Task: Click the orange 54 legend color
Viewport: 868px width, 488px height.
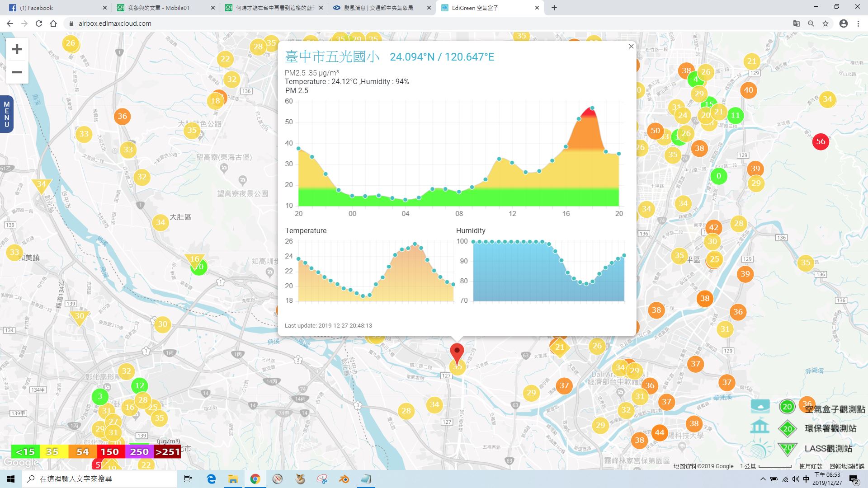Action: coord(82,451)
